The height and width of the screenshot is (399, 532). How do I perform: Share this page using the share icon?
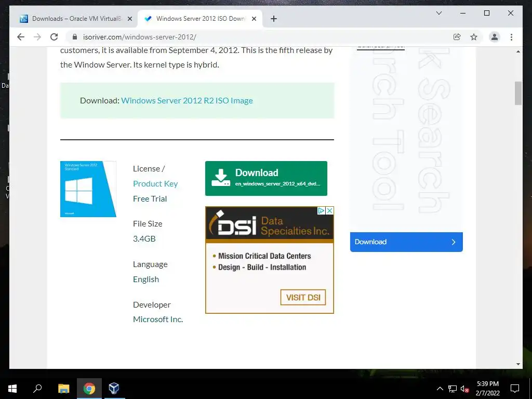457,37
